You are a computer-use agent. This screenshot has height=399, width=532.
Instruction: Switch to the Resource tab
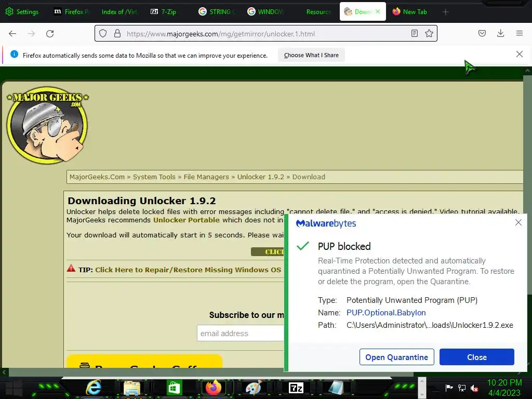[318, 12]
